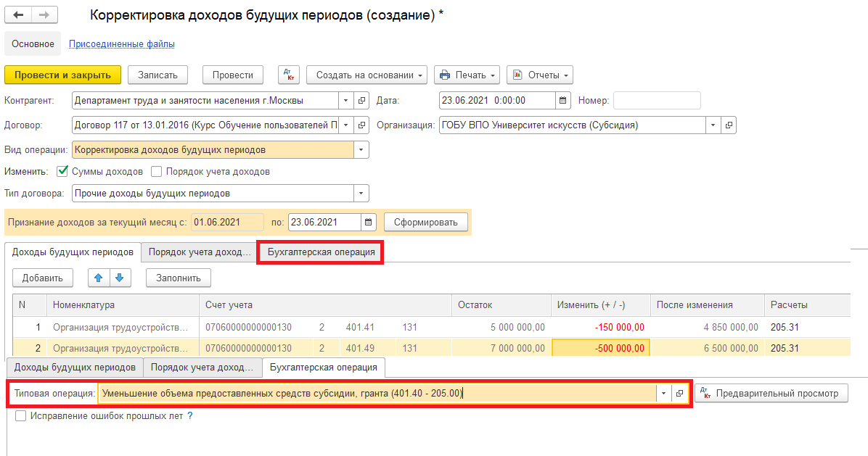Open the Присоединенные файлы link

point(121,44)
